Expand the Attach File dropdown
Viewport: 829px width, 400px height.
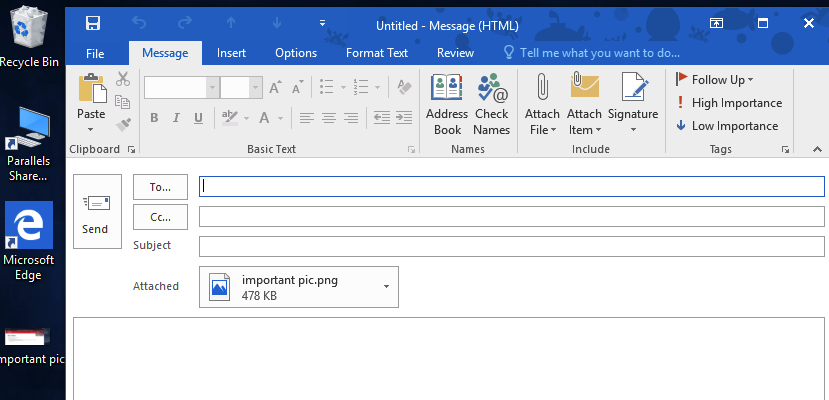coord(542,129)
